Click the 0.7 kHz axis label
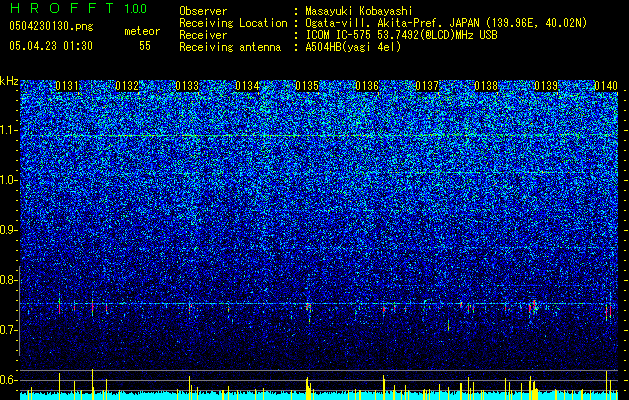This screenshot has height=400, width=629. click(x=8, y=330)
